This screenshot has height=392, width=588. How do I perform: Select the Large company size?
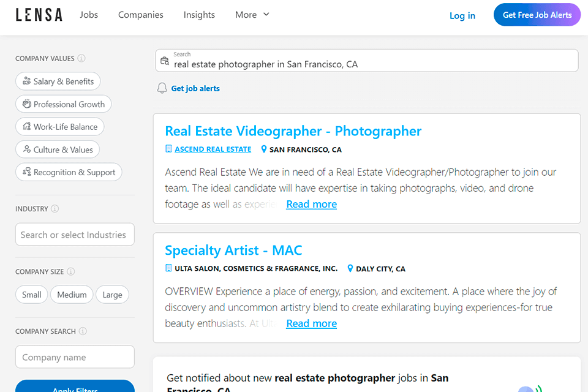point(112,295)
